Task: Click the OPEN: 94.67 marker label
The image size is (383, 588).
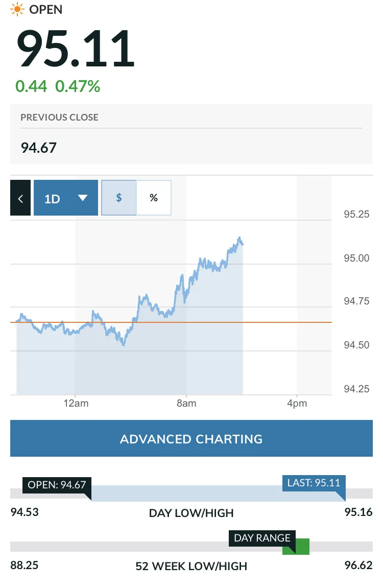Action: [57, 485]
